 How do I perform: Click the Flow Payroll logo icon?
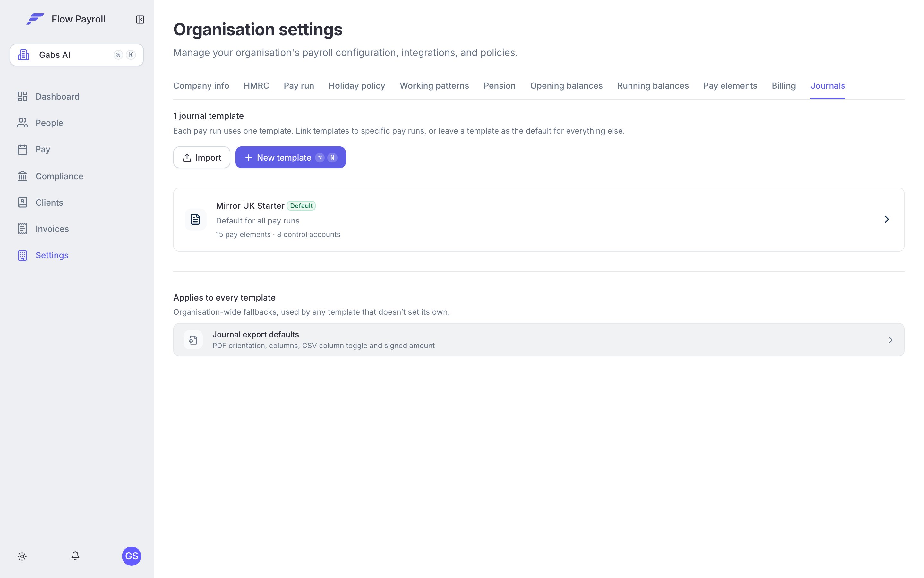point(35,19)
